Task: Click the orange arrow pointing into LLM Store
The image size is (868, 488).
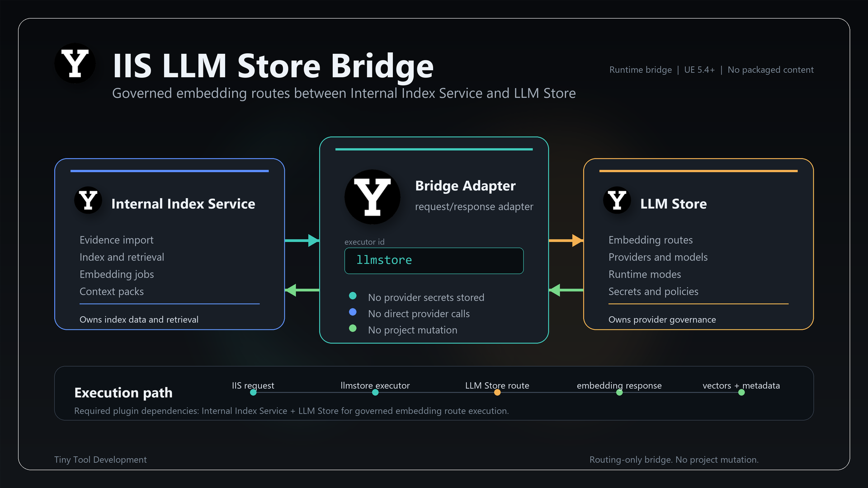Action: pos(566,240)
